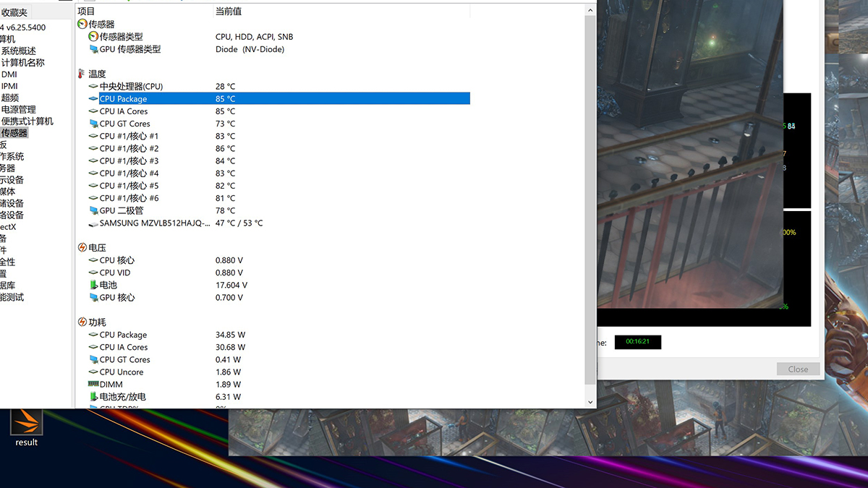Click the GPU 传感器类型 monitor icon
The width and height of the screenshot is (868, 488).
[93, 49]
